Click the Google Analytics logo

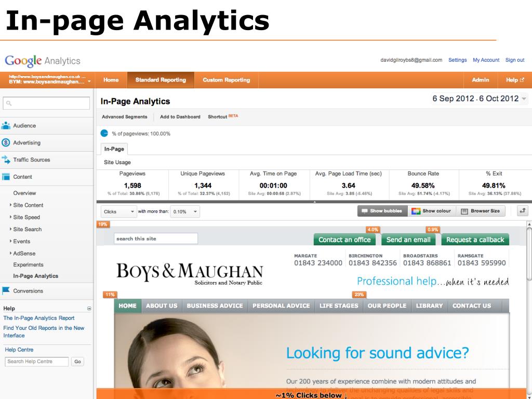click(43, 61)
